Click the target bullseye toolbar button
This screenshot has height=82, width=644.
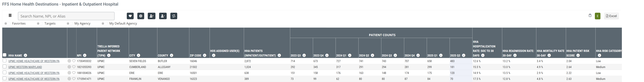point(141,16)
